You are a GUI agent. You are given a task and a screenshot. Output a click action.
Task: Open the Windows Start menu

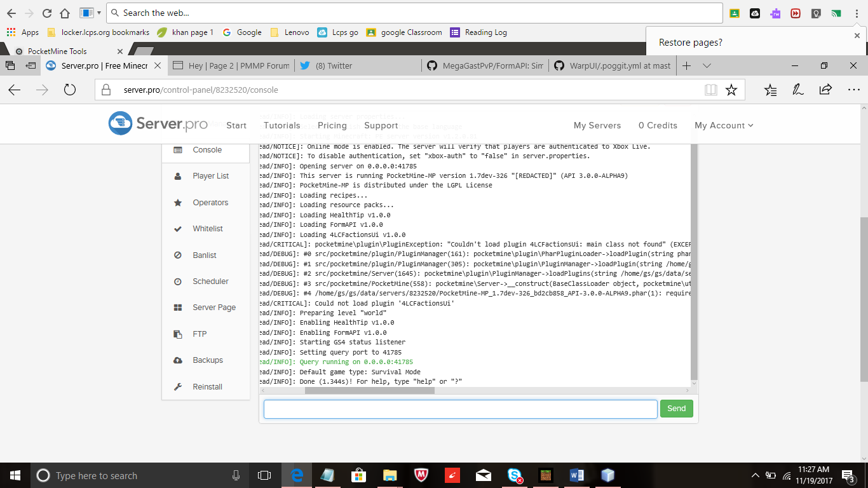(15, 475)
